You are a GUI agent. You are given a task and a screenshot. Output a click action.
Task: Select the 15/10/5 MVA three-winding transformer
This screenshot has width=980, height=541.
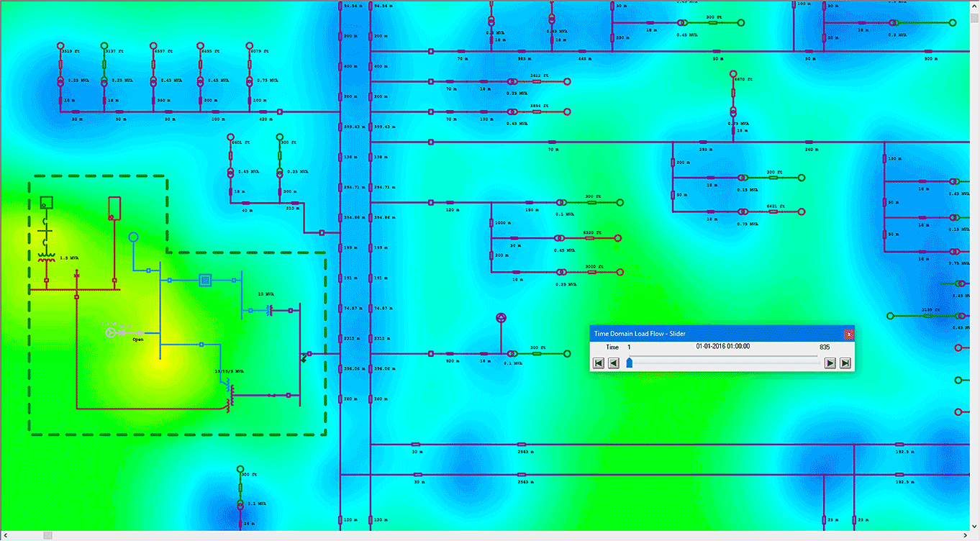[229, 394]
